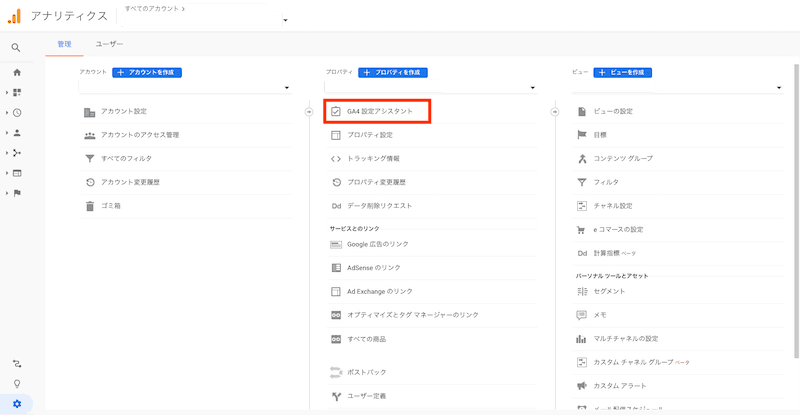Click the アカウント設定 building icon
Viewport: 800px width, 415px height.
coord(89,112)
